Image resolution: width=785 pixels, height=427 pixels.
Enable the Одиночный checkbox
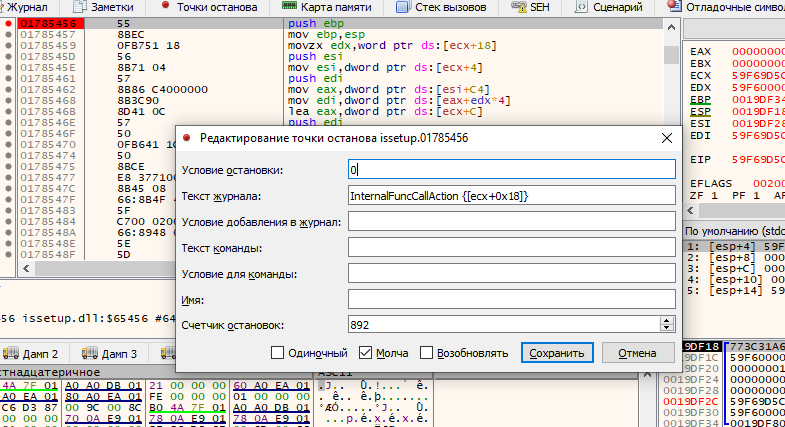[278, 353]
